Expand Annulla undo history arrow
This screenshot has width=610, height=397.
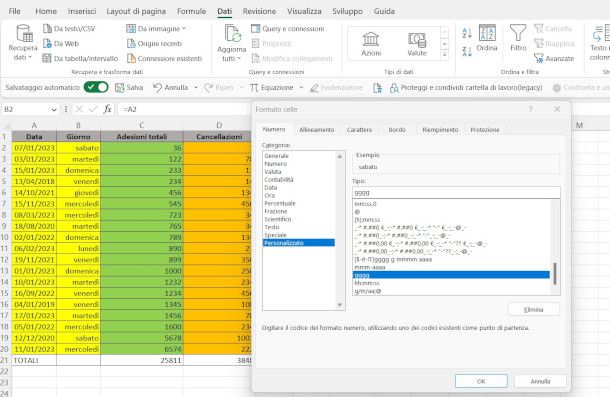point(196,88)
